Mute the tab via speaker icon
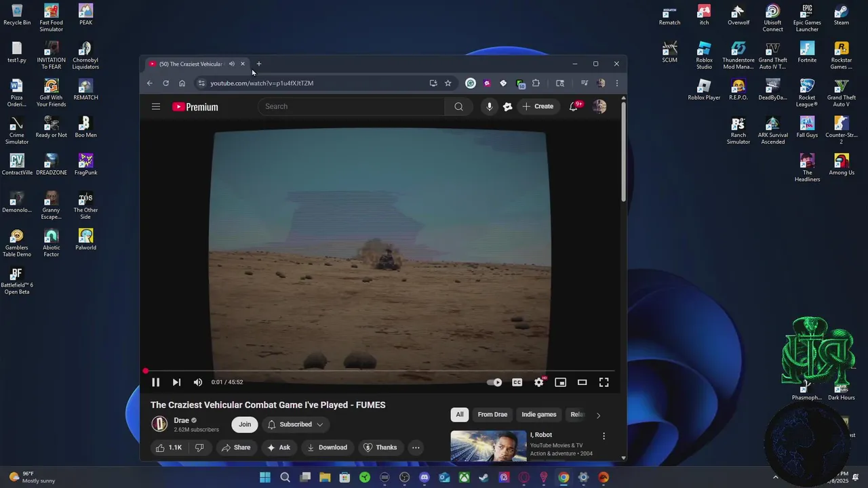Viewport: 868px width, 488px height. 232,64
